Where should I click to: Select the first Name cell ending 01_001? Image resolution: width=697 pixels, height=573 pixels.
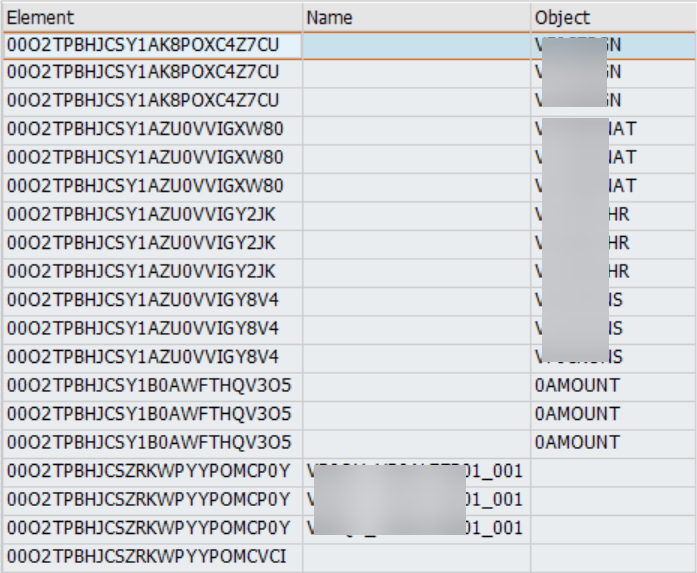click(x=417, y=471)
